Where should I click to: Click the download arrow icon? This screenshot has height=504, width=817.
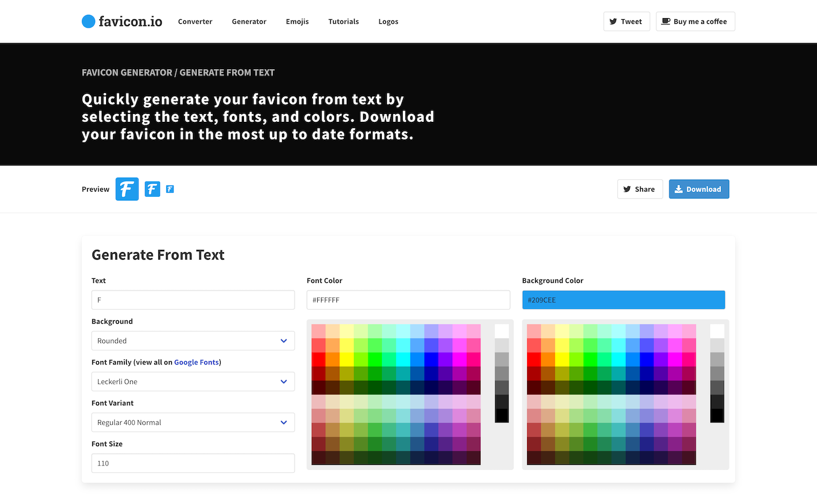coord(679,189)
